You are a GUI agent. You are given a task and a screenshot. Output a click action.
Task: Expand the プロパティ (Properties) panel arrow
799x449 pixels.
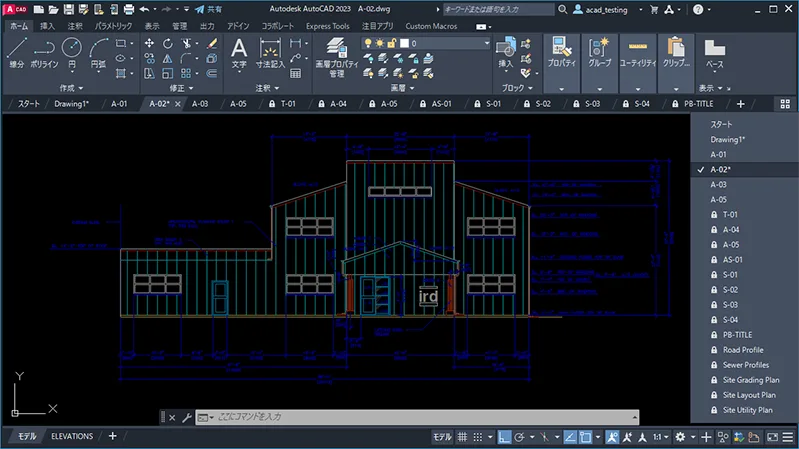point(562,89)
